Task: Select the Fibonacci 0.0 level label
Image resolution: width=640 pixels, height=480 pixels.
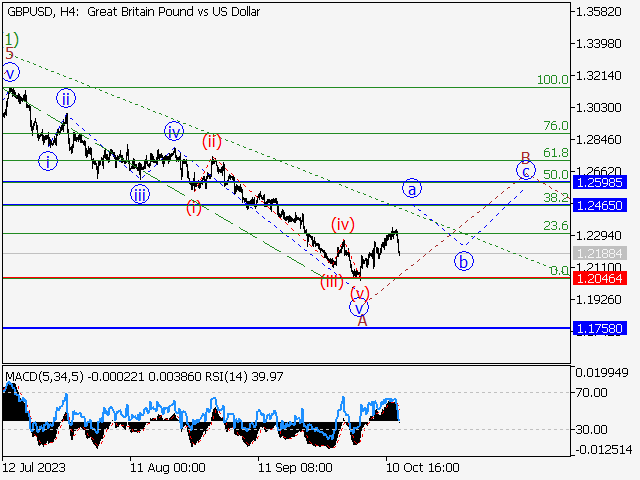Action: pos(559,270)
